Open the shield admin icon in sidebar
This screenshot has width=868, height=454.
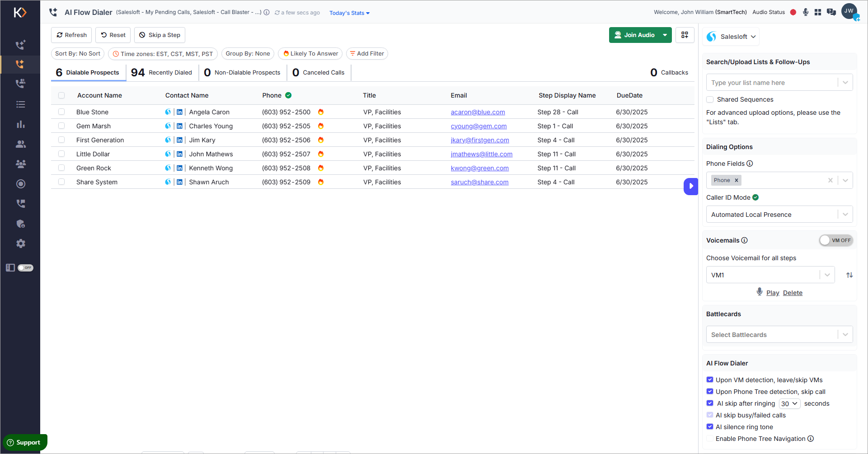pyautogui.click(x=20, y=224)
